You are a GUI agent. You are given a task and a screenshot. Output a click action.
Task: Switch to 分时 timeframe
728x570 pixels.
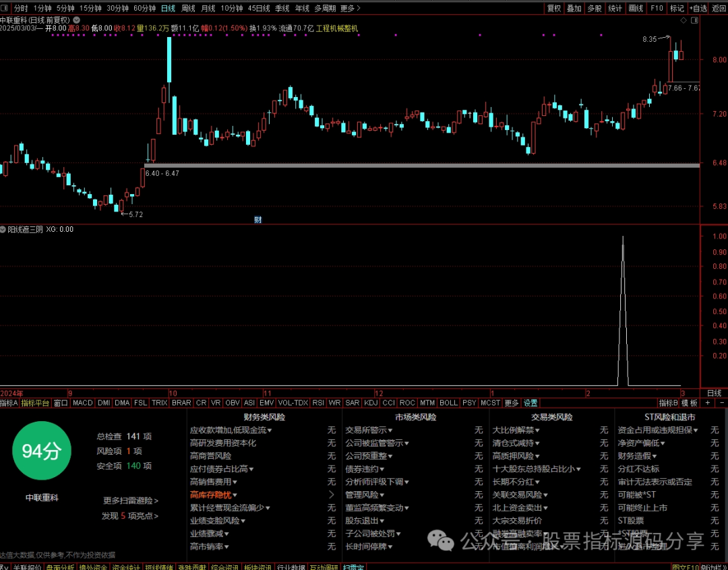coord(21,8)
